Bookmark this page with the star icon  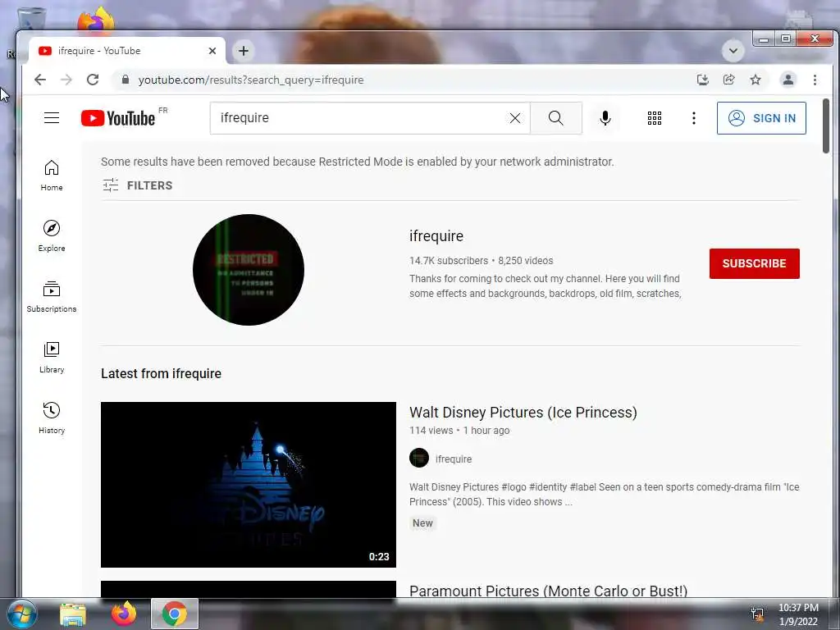[x=756, y=80]
